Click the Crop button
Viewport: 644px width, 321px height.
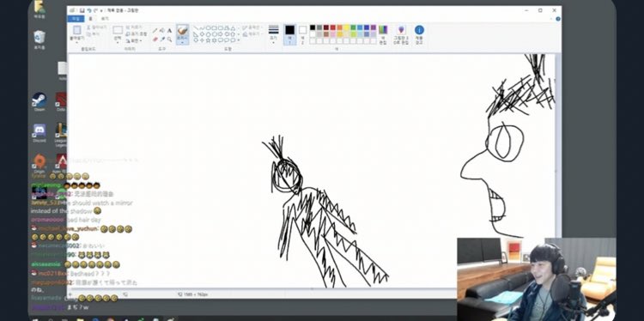[134, 27]
